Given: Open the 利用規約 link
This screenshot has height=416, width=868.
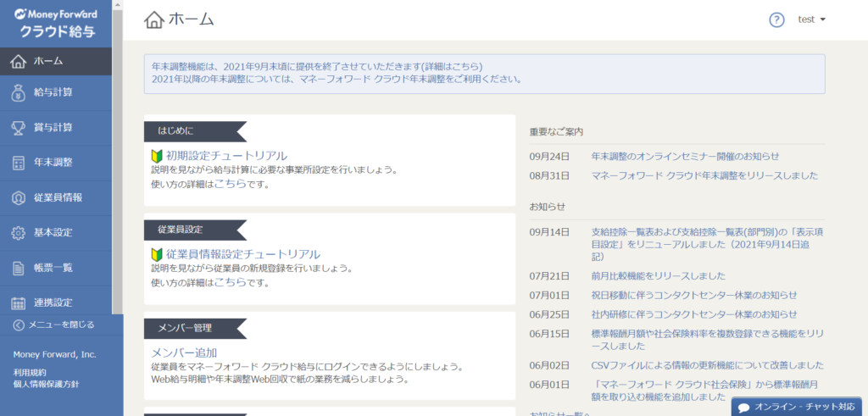Looking at the screenshot, I should (30, 373).
